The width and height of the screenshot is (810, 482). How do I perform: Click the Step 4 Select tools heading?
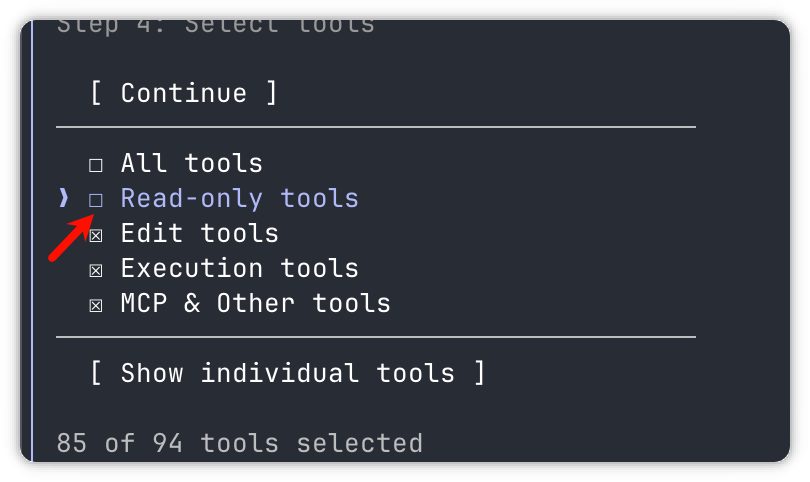(x=216, y=25)
